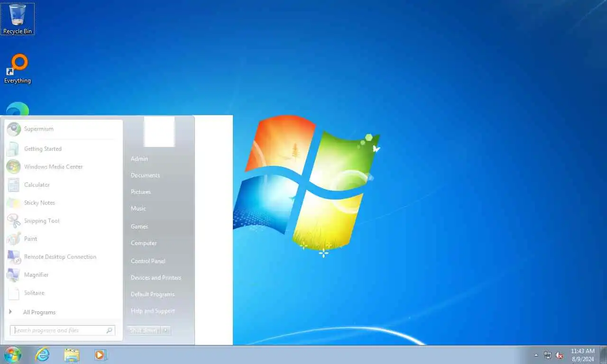Show hidden tray icons arrow
Viewport: 607px width, 364px height.
click(536, 355)
